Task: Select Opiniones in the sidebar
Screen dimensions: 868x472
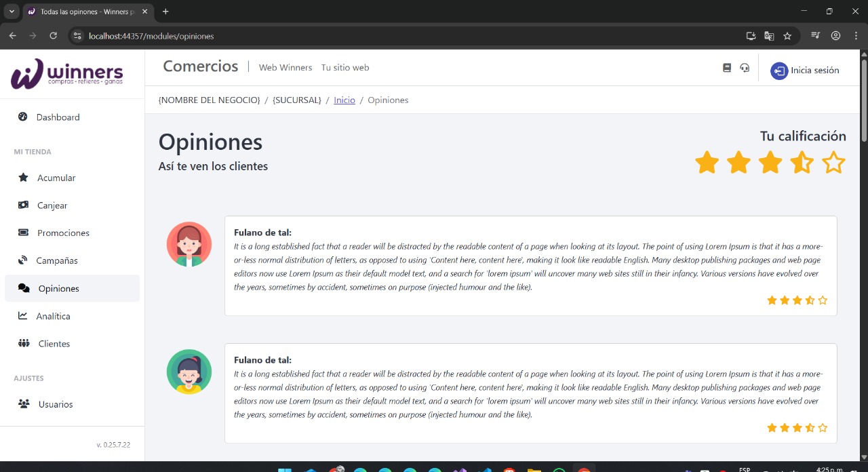Action: 58,288
